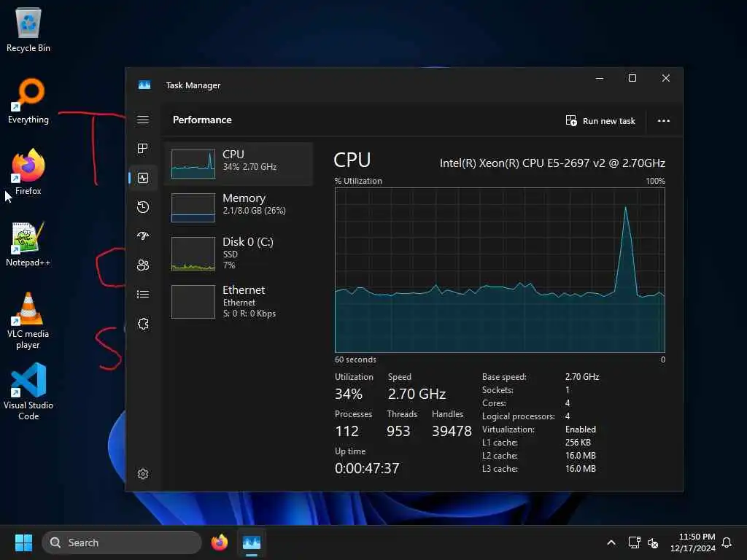Click the Disk 0 mini graph thumbnail
Screen dimensions: 747x560
point(193,254)
